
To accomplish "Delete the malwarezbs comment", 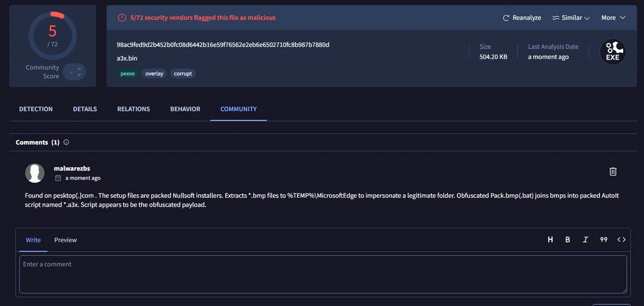I will [613, 172].
